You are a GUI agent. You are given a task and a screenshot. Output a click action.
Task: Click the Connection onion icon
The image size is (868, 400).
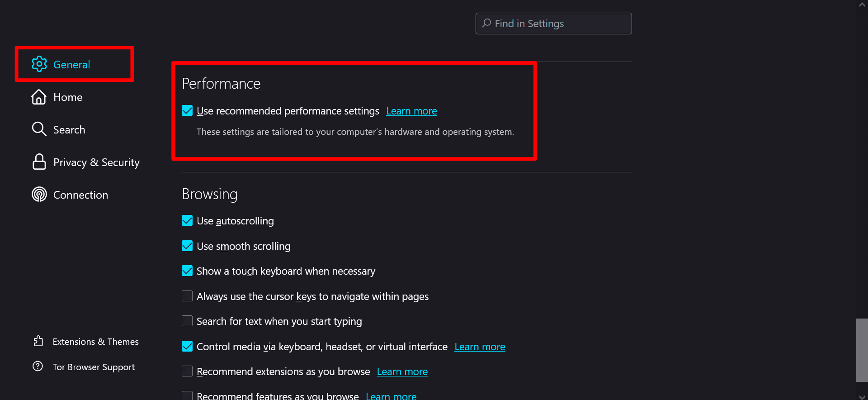[x=39, y=195]
